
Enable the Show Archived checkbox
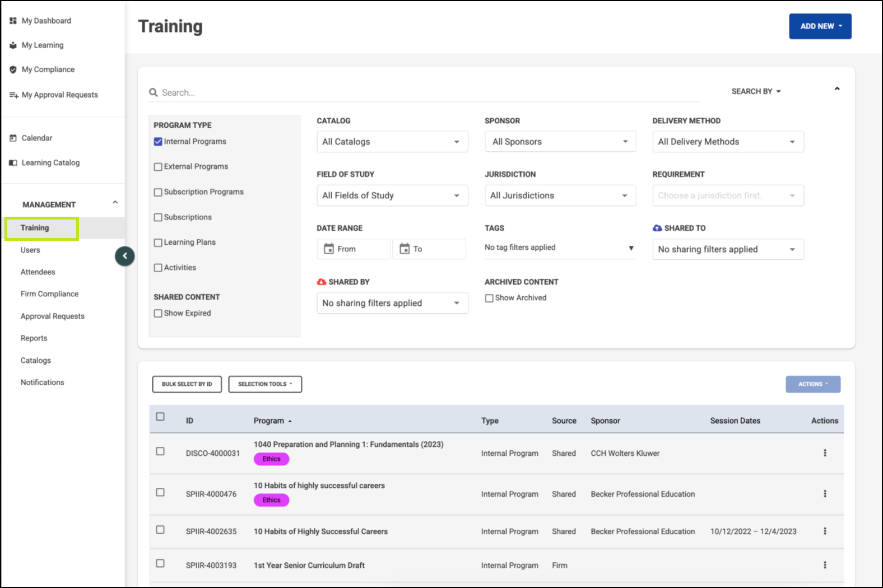(x=489, y=298)
